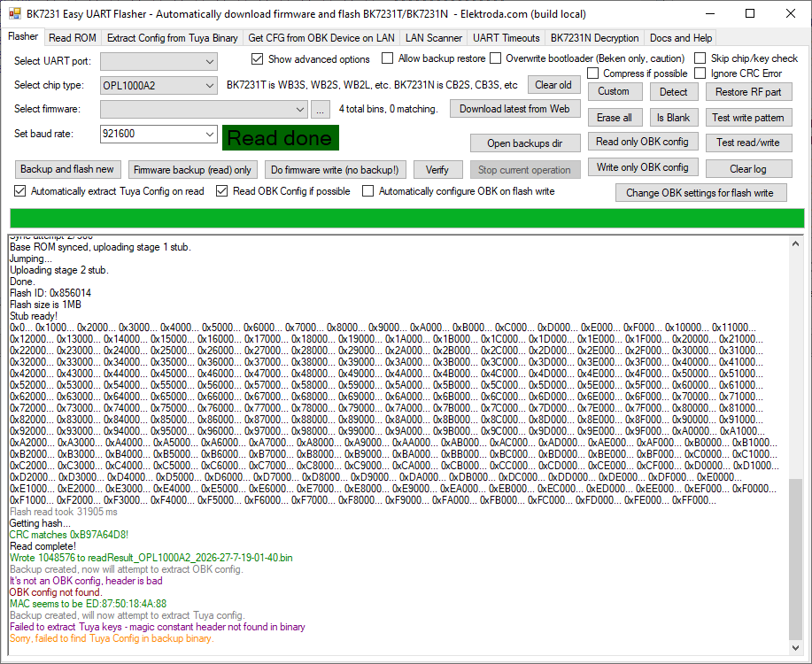
Task: Click the 'Wrote 1048576 to readResult' log line
Action: pos(151,558)
